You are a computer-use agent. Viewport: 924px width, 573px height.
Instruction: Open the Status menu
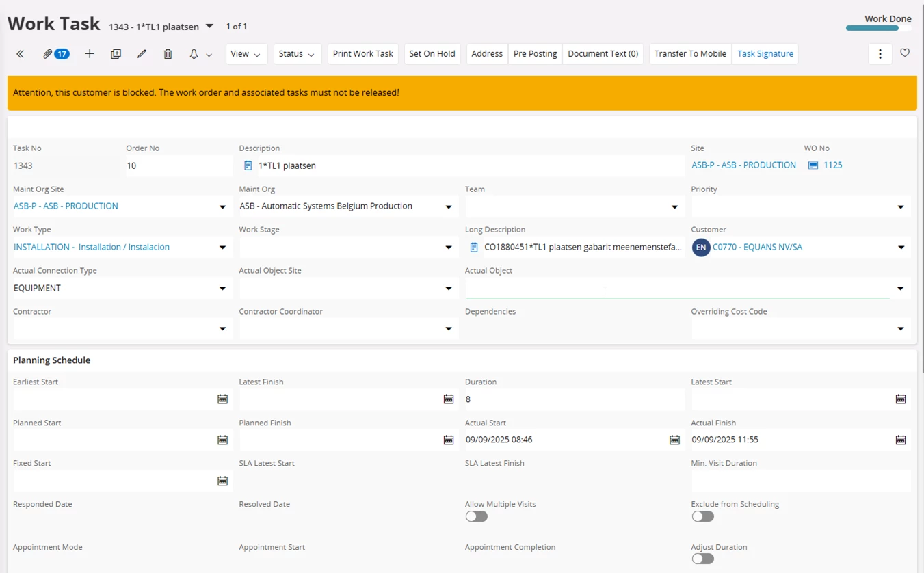(x=297, y=54)
